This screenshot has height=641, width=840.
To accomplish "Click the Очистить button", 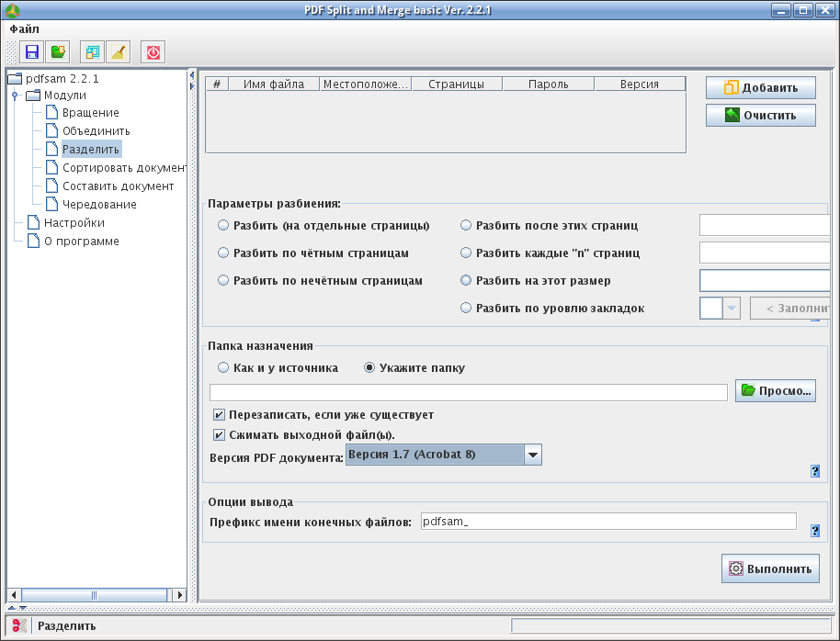I will [761, 115].
